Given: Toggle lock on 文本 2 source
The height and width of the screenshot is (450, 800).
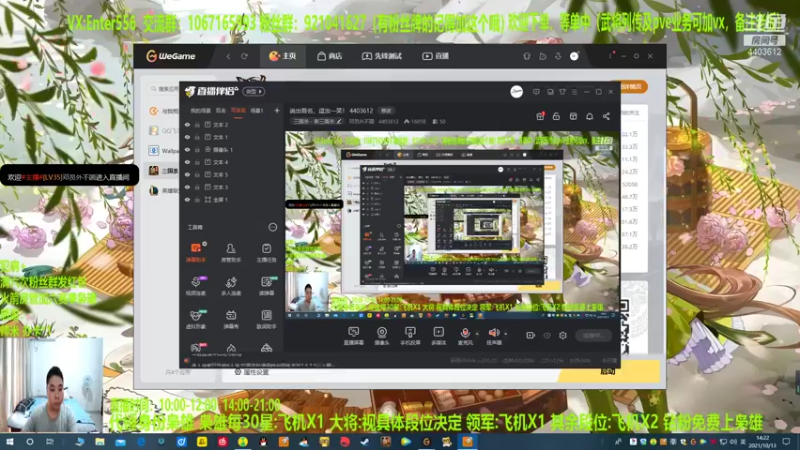Looking at the screenshot, I should pyautogui.click(x=197, y=124).
